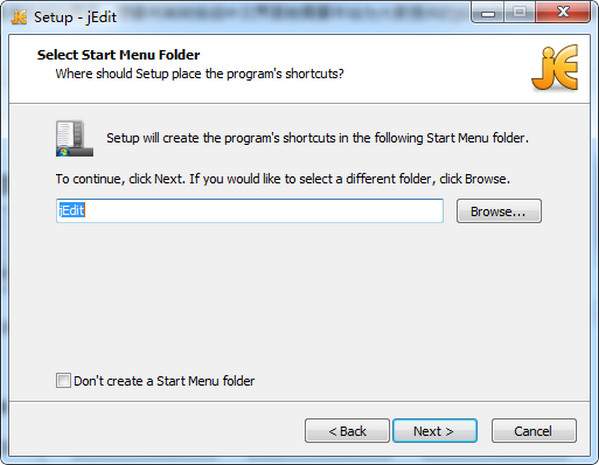Screen dimensions: 599x465
Task: Place the cursor in the Start Menu folder name field
Action: [x=250, y=211]
